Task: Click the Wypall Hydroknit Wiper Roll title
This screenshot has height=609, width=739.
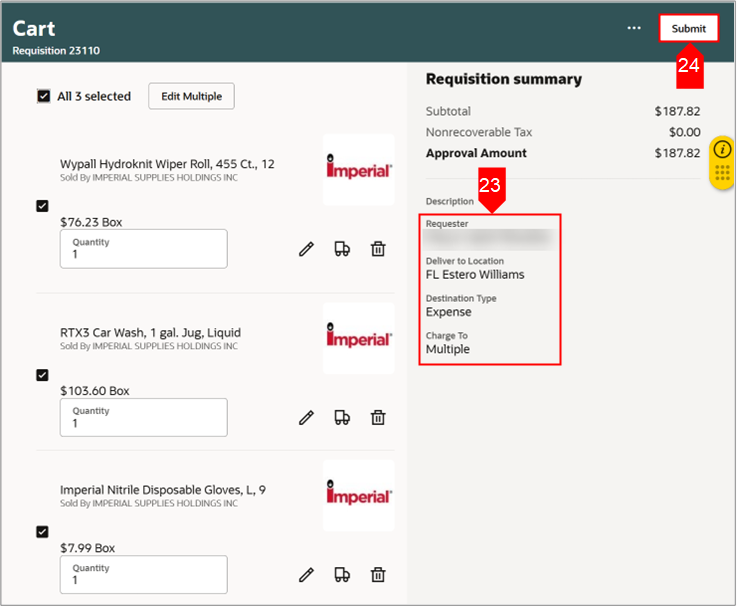Action: [167, 165]
